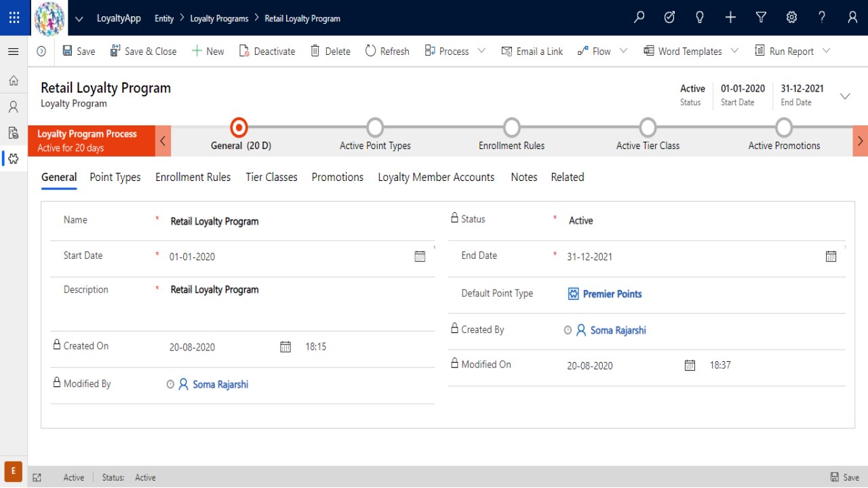Click the Modified On calendar icon
Viewport: 868px width, 488px height.
pyautogui.click(x=690, y=365)
